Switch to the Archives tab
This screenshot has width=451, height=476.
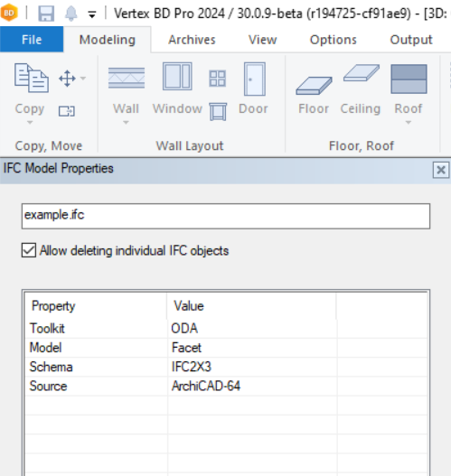[x=192, y=40]
